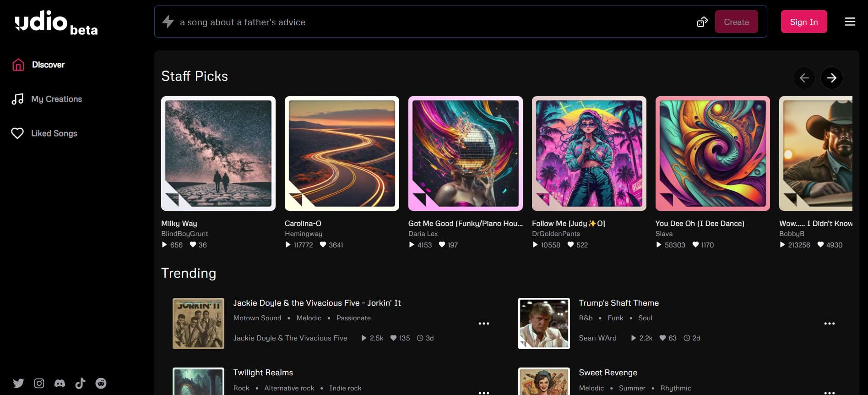
Task: Click heart icon on Trump's Shaft Theme row
Action: [x=662, y=338]
